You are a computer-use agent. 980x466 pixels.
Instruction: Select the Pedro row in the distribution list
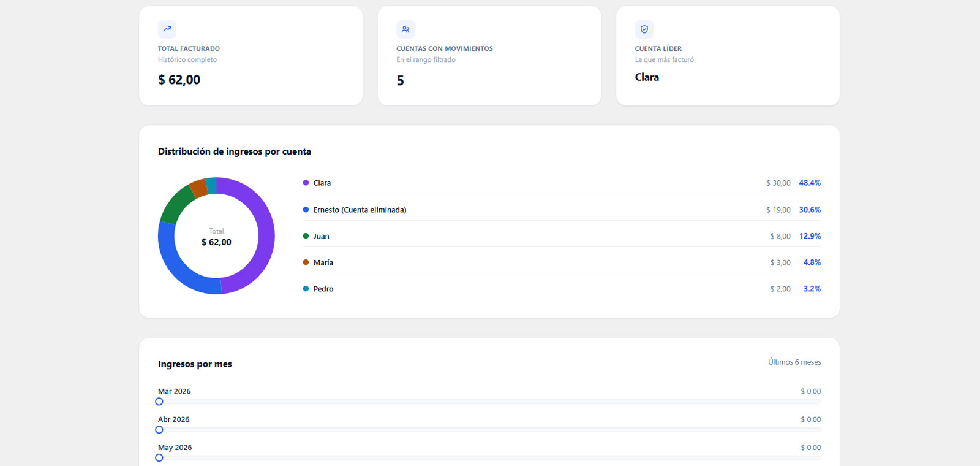[x=562, y=289]
